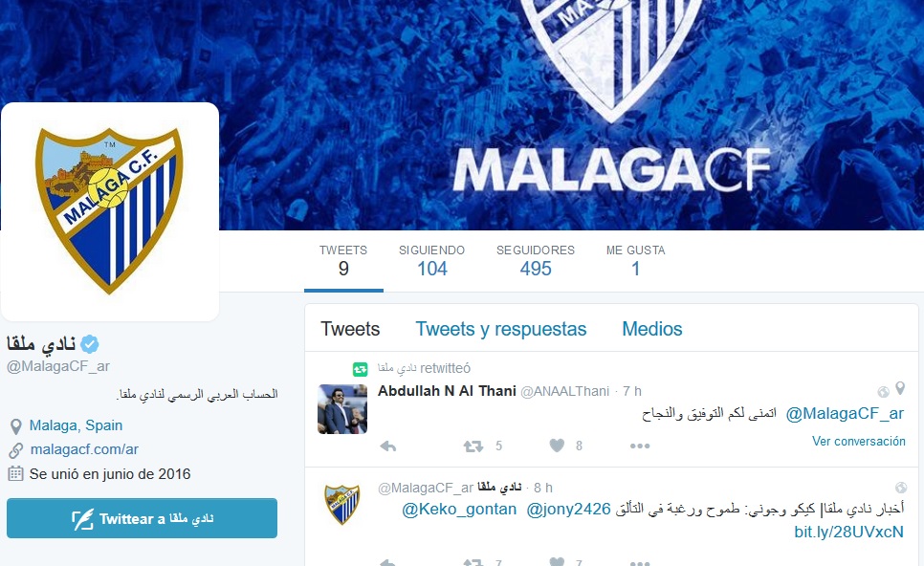Open the bit.ly/28UVxcN link
The image size is (924, 566).
pos(848,532)
